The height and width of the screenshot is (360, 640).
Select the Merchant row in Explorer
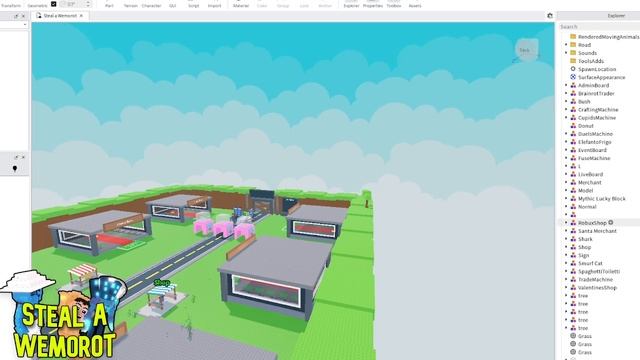pos(599,182)
